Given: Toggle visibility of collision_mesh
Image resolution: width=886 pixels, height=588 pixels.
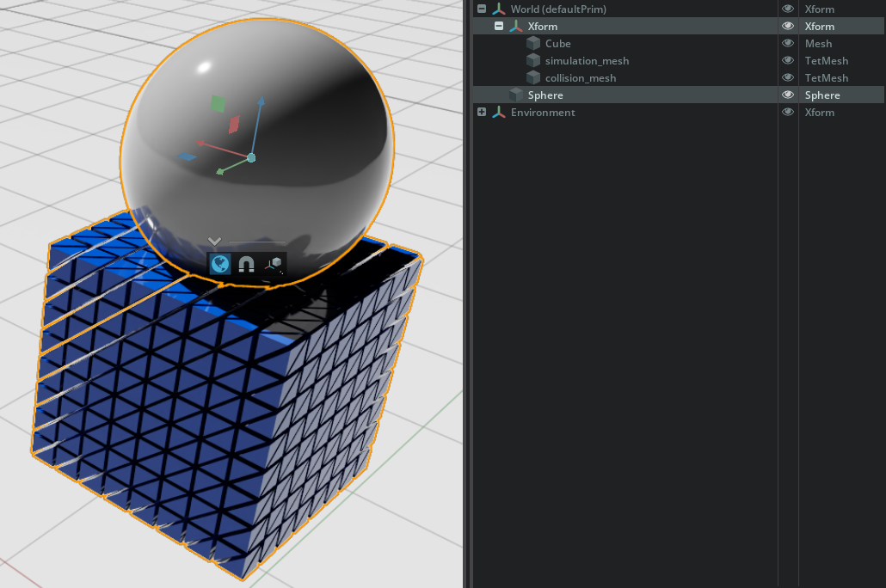Looking at the screenshot, I should click(788, 78).
